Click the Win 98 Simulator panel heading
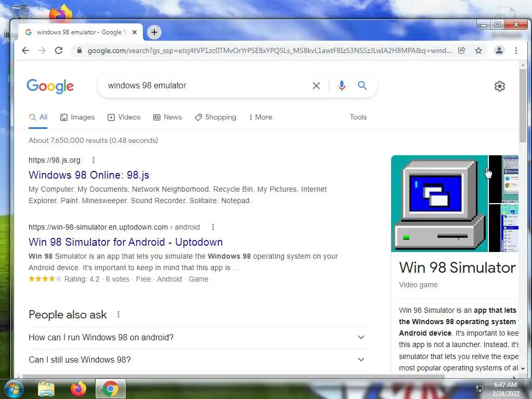Screen dimensions: 532x399 tap(457, 268)
